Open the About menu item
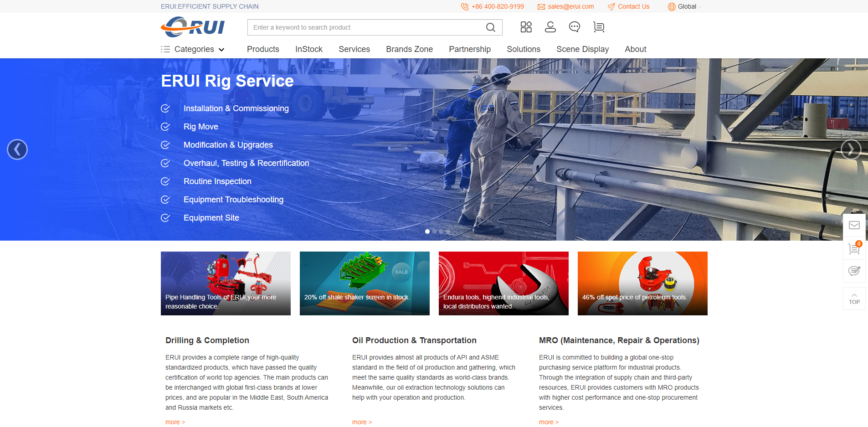868x427 pixels. tap(636, 49)
